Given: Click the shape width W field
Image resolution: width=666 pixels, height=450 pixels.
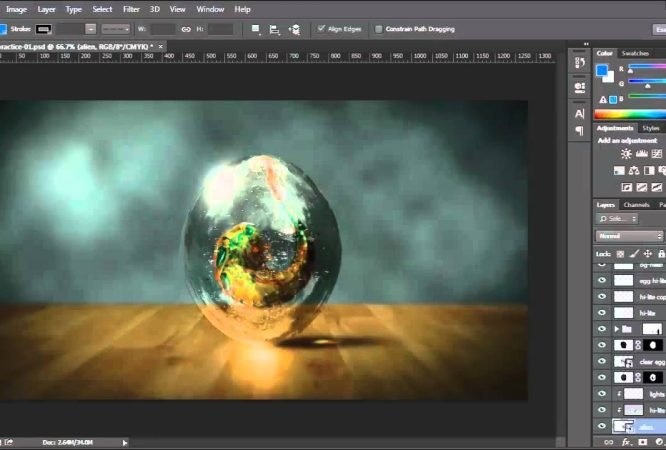Looking at the screenshot, I should pyautogui.click(x=163, y=29).
